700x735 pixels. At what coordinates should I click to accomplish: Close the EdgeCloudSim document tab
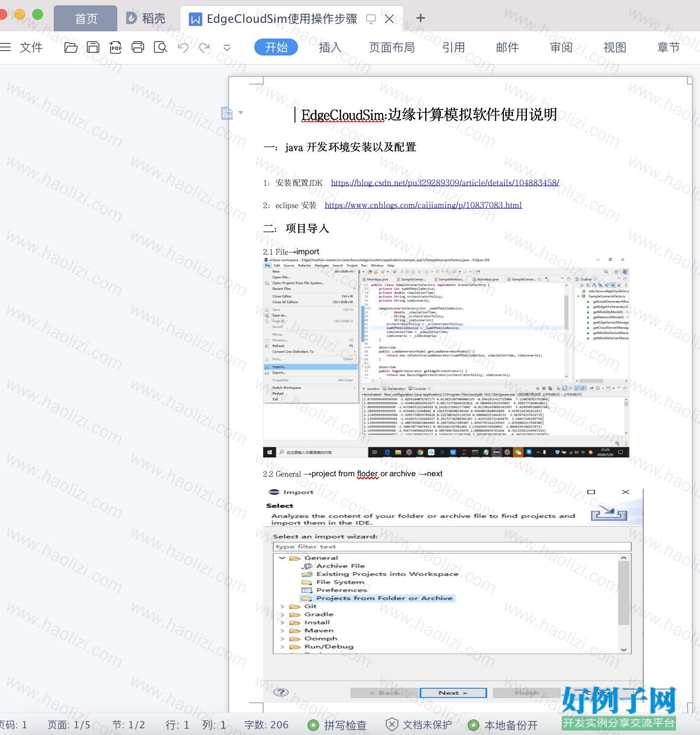pyautogui.click(x=389, y=19)
